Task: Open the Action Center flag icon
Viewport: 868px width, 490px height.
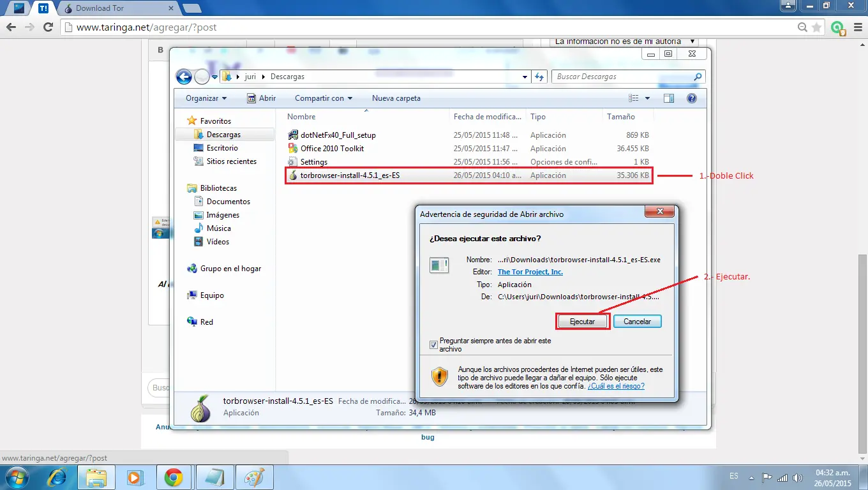Action: [x=768, y=477]
